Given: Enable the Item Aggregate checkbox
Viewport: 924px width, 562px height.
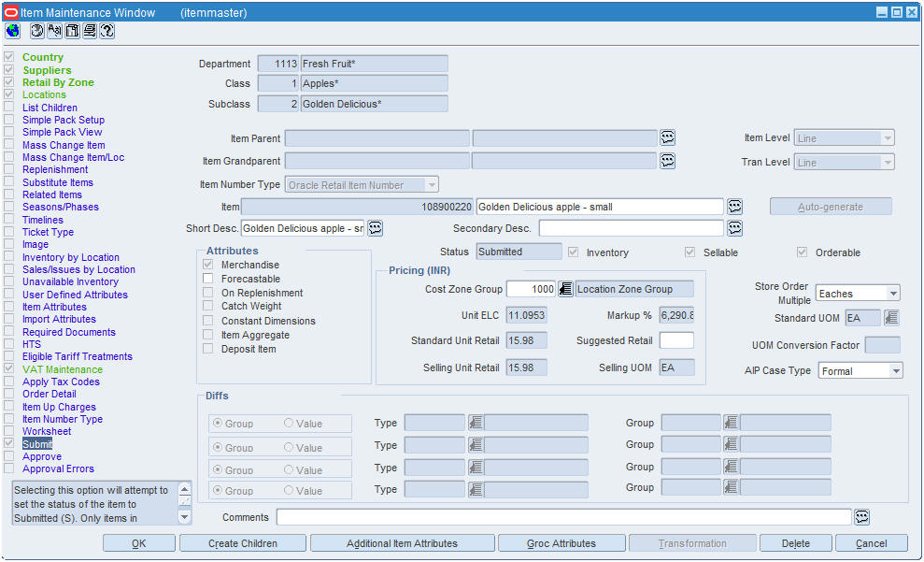Looking at the screenshot, I should tap(208, 335).
